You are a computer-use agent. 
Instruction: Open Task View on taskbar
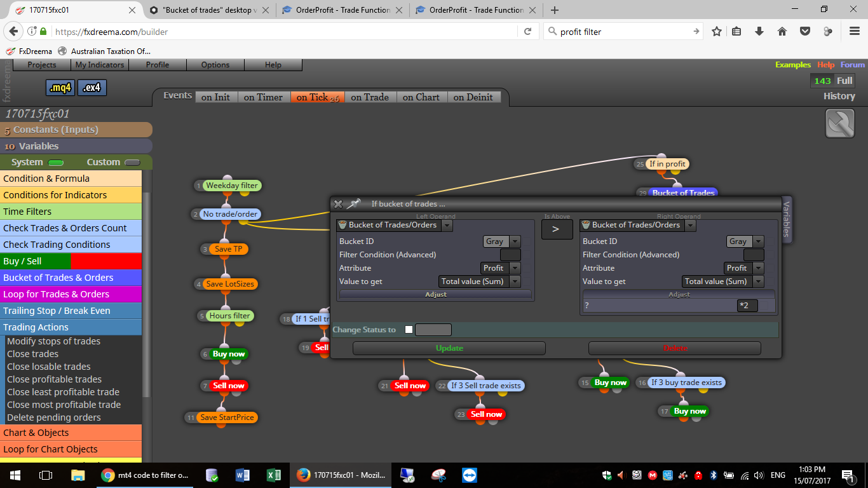46,475
